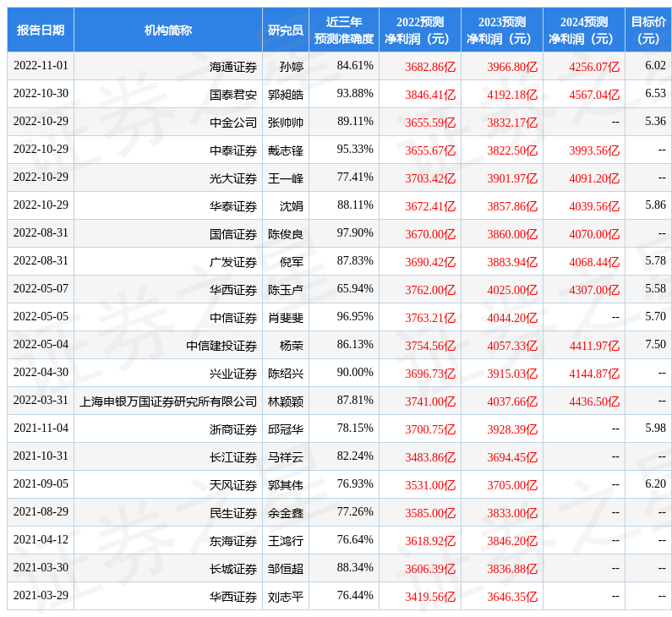Click target price 6.53
This screenshot has width=672, height=617.
(655, 94)
